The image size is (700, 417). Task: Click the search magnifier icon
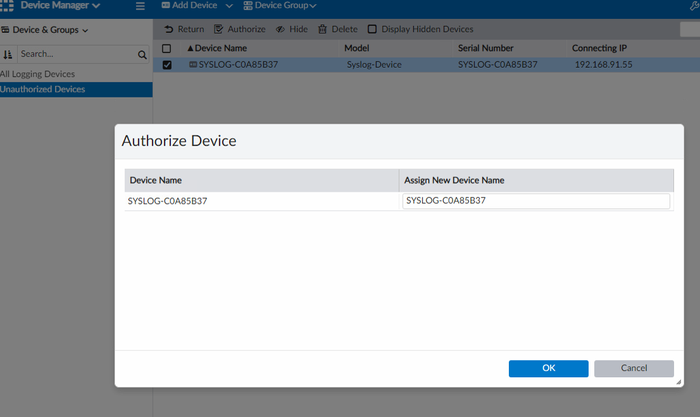click(x=142, y=54)
